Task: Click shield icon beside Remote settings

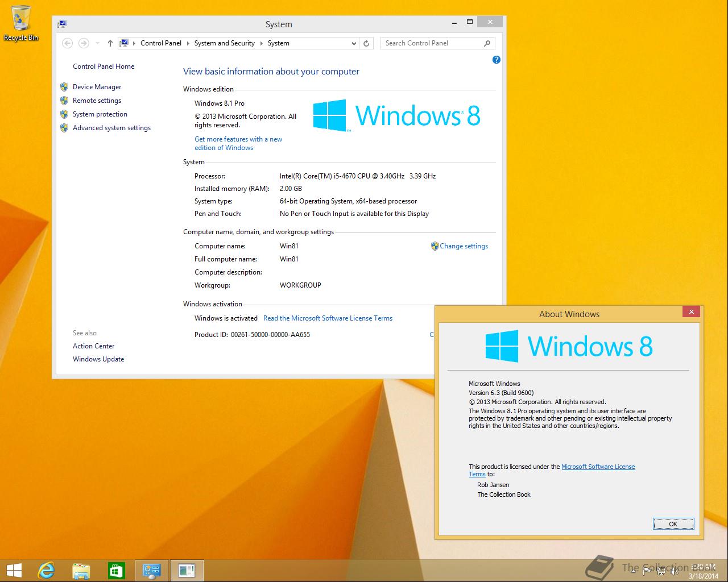Action: pyautogui.click(x=64, y=101)
